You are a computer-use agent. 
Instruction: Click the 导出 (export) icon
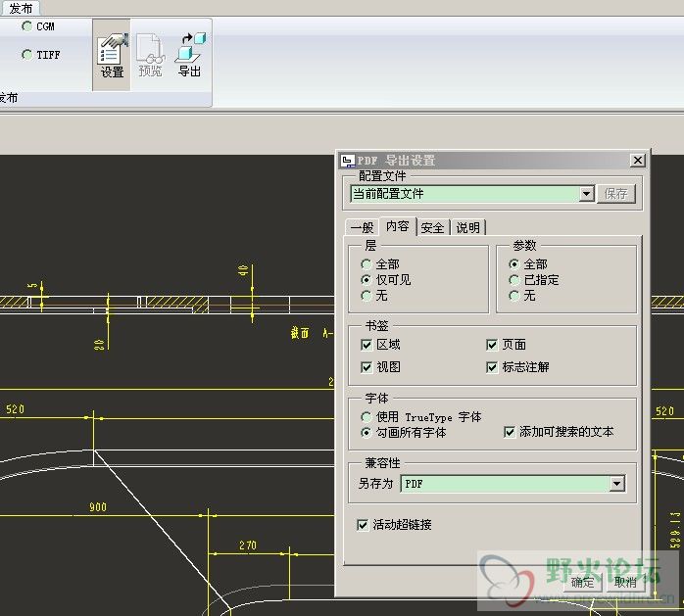click(190, 56)
